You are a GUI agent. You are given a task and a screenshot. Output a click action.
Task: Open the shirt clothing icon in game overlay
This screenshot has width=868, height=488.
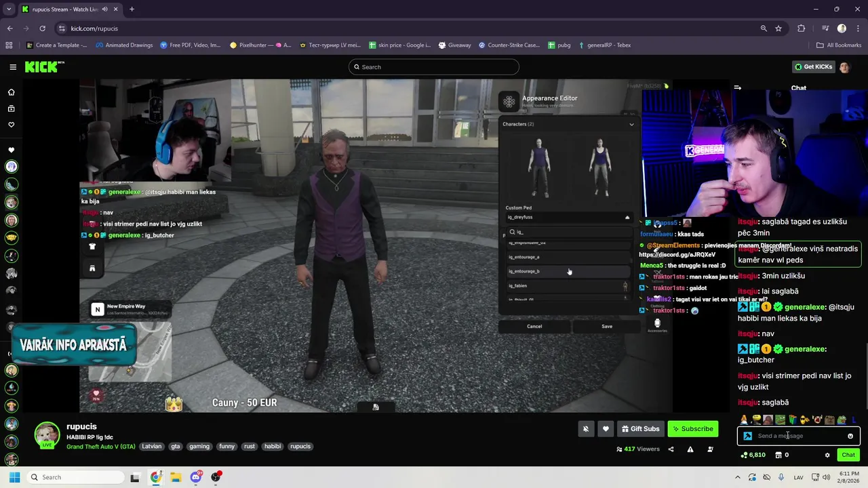click(92, 247)
